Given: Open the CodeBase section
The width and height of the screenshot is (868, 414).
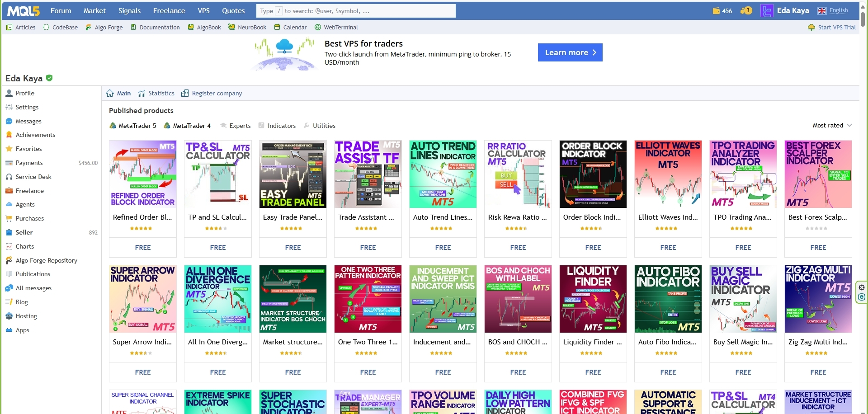Looking at the screenshot, I should pos(65,27).
